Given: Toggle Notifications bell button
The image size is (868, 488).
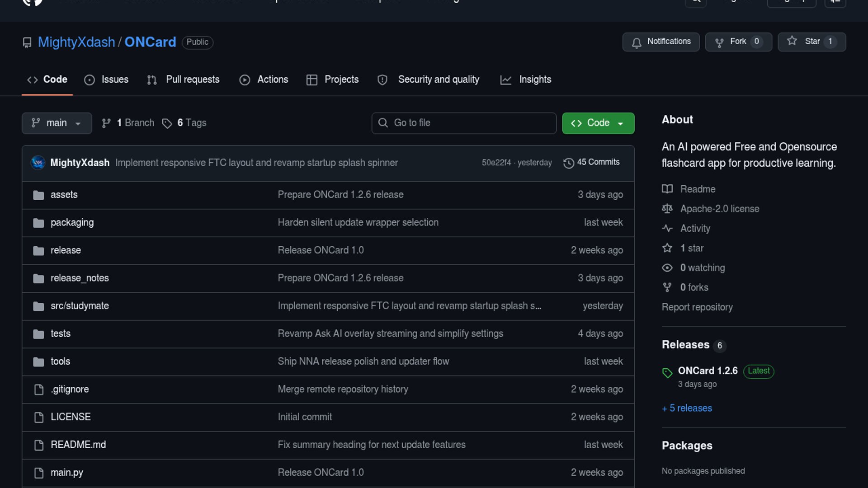Looking at the screenshot, I should tap(660, 42).
